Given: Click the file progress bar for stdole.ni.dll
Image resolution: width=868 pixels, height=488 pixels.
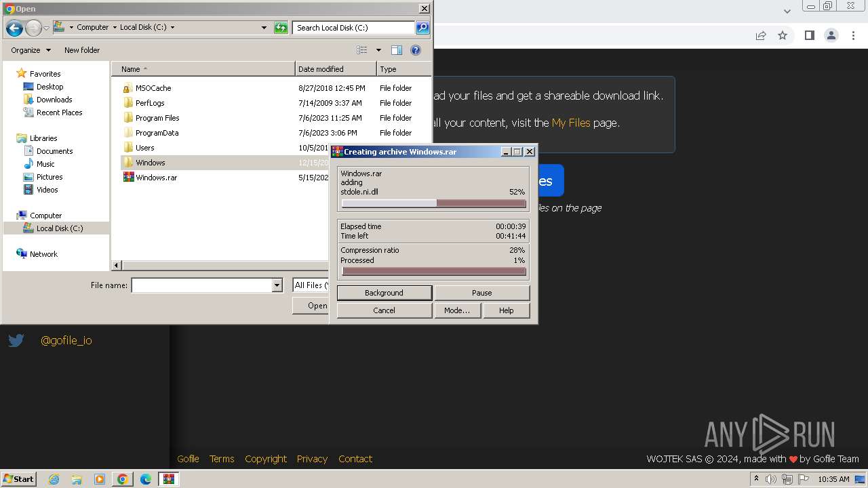Looking at the screenshot, I should [434, 203].
